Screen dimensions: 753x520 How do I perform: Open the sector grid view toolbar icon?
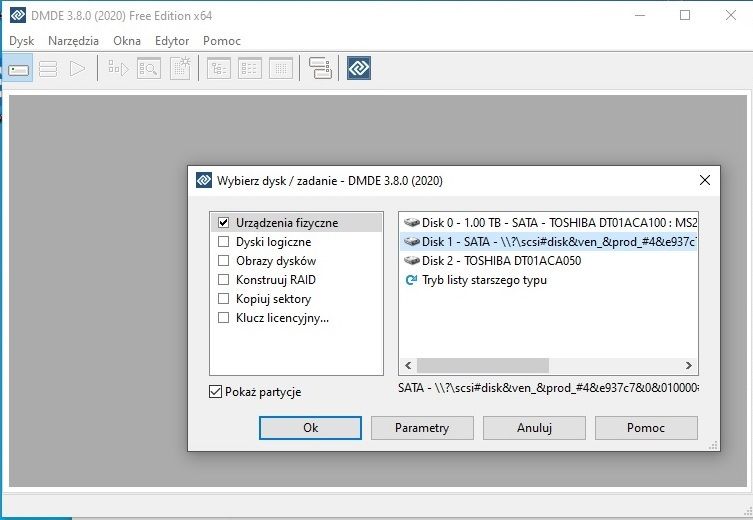280,69
